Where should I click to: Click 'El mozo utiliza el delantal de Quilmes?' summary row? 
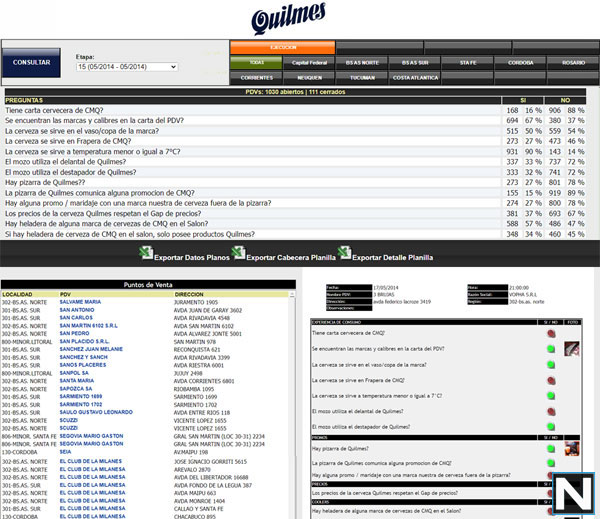[x=295, y=162]
